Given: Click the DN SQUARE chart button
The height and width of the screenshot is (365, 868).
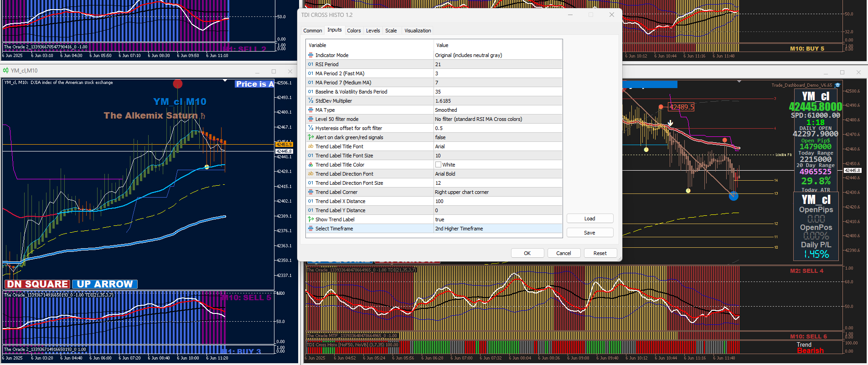Looking at the screenshot, I should click(37, 284).
